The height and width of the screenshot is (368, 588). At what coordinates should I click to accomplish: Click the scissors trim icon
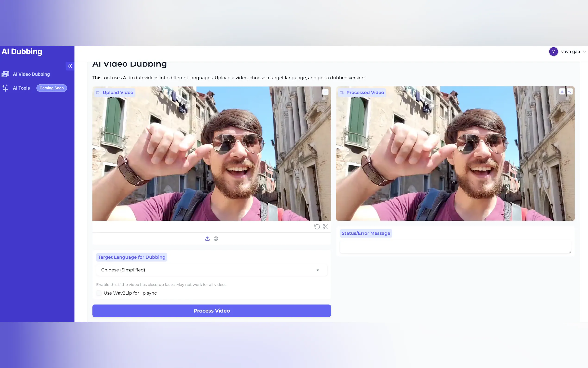pos(325,227)
